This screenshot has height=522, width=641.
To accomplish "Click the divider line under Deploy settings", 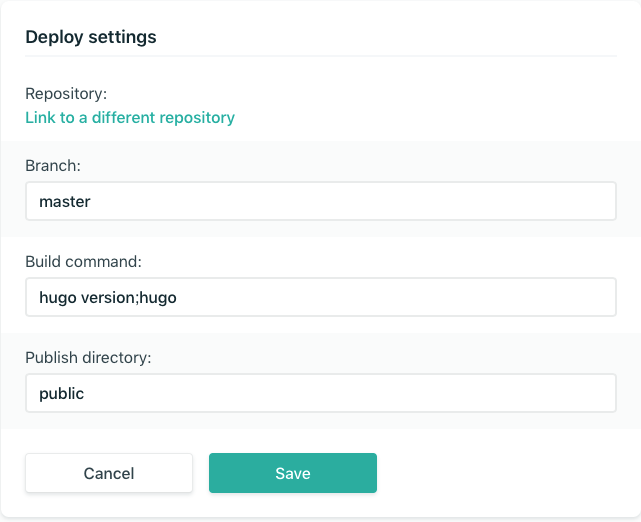I will [320, 56].
